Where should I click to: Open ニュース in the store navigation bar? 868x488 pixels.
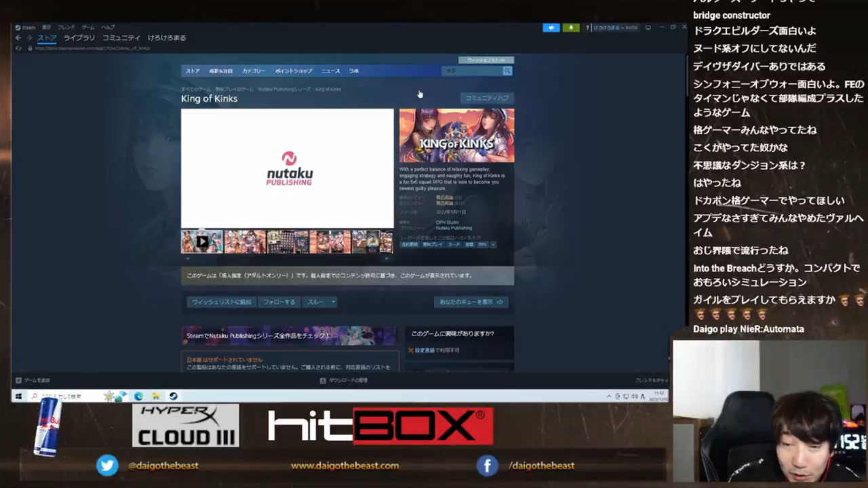click(331, 70)
